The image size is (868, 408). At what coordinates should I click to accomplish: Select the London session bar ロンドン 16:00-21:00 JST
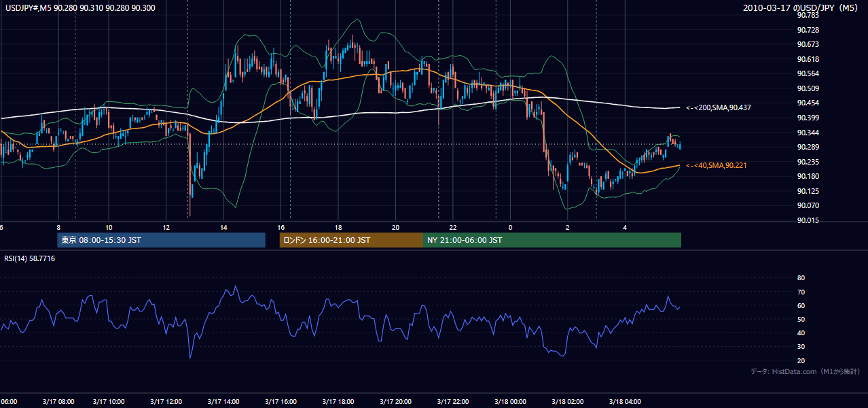point(351,240)
